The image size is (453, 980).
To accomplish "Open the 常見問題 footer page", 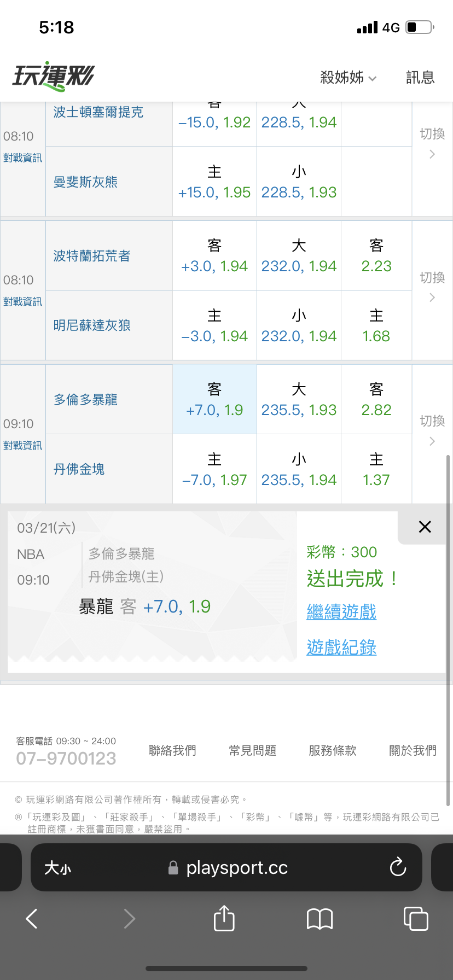I will click(x=252, y=751).
